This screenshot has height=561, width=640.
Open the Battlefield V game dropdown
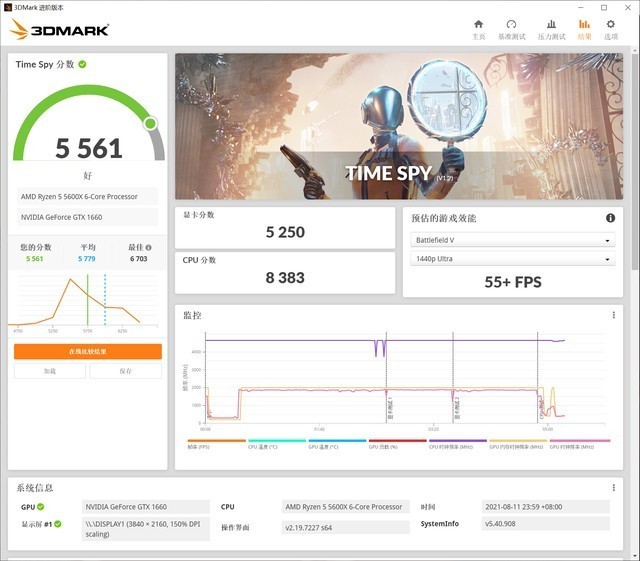[x=513, y=240]
